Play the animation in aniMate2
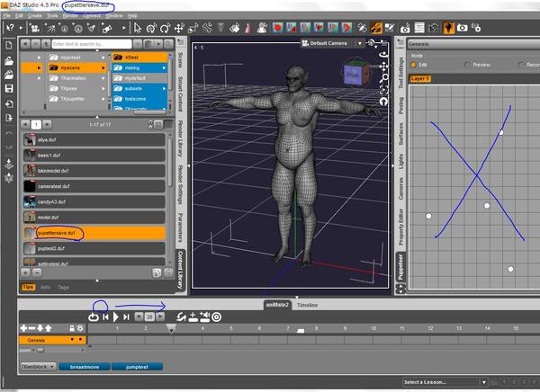Viewport: 540px width, 392px height. pos(116,317)
